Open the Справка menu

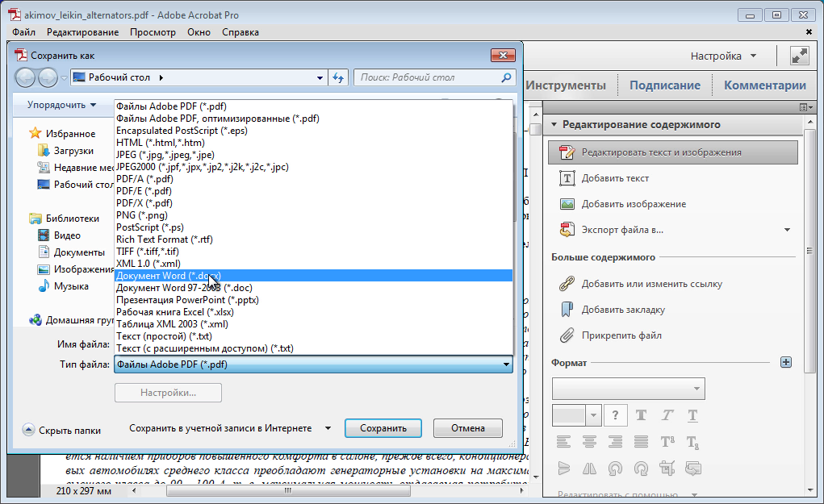pyautogui.click(x=241, y=32)
